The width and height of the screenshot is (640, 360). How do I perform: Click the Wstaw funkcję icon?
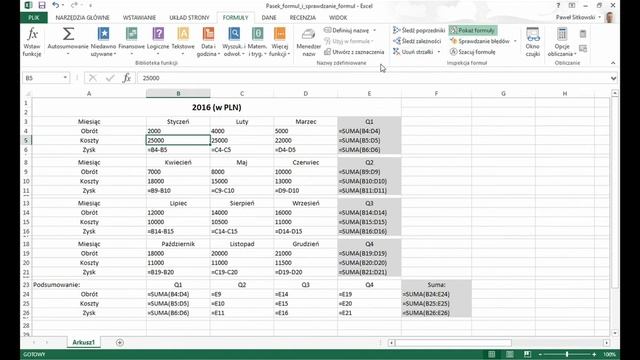pos(32,41)
